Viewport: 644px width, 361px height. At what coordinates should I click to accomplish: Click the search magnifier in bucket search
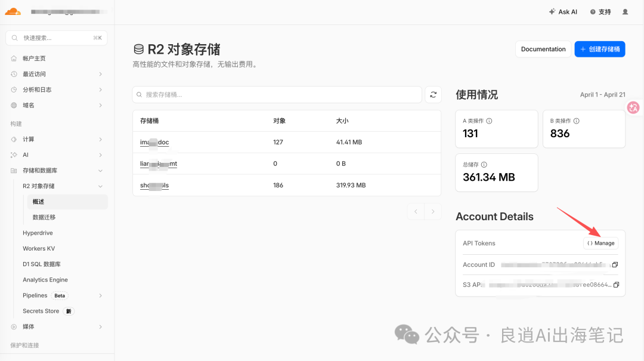[x=139, y=94]
